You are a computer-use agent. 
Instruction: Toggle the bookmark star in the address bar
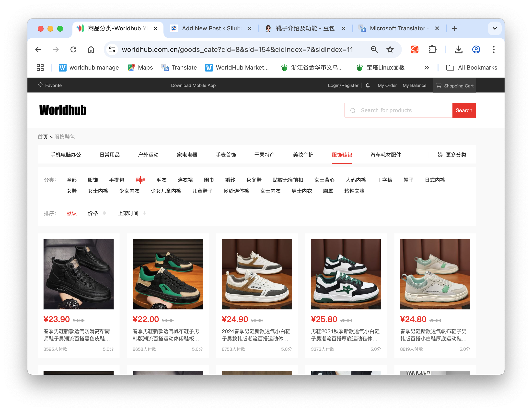coord(390,49)
